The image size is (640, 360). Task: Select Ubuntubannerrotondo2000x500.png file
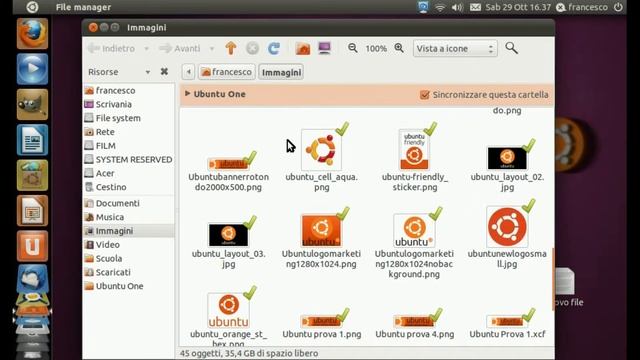[229, 164]
